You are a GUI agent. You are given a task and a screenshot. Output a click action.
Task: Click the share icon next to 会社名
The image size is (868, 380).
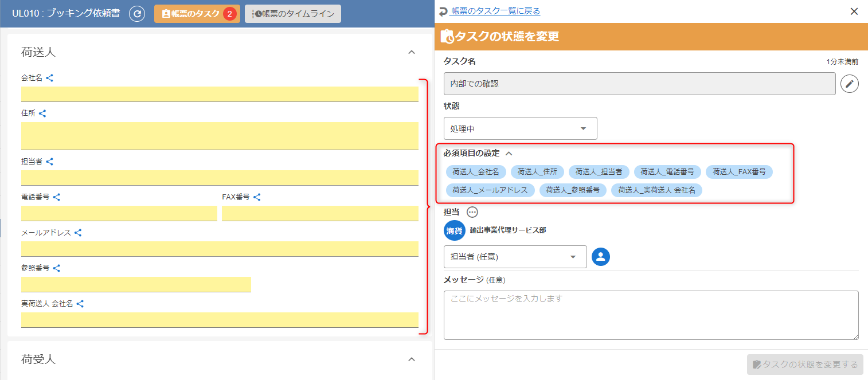(x=50, y=78)
